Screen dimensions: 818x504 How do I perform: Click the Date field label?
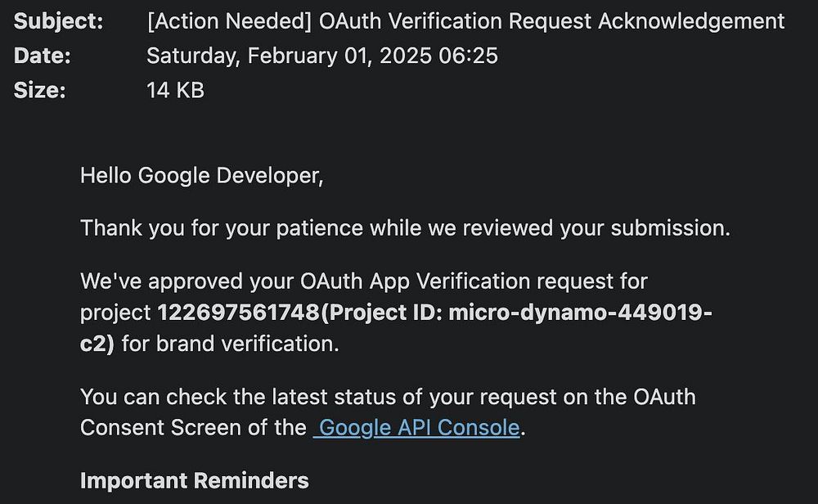(x=43, y=56)
